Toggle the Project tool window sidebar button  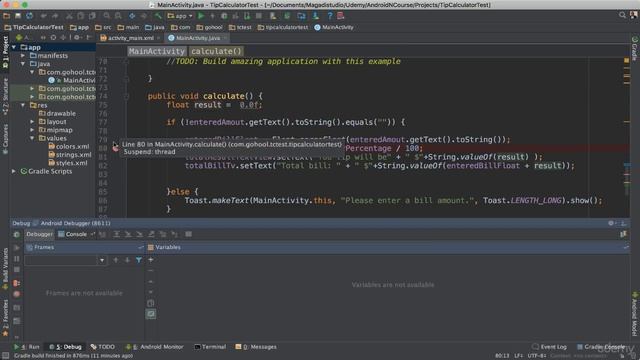(x=5, y=51)
